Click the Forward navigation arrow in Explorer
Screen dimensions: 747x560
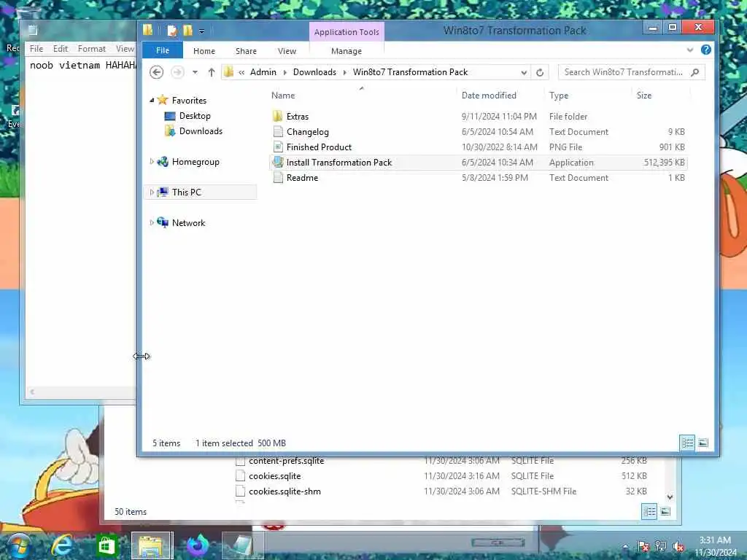[177, 72]
